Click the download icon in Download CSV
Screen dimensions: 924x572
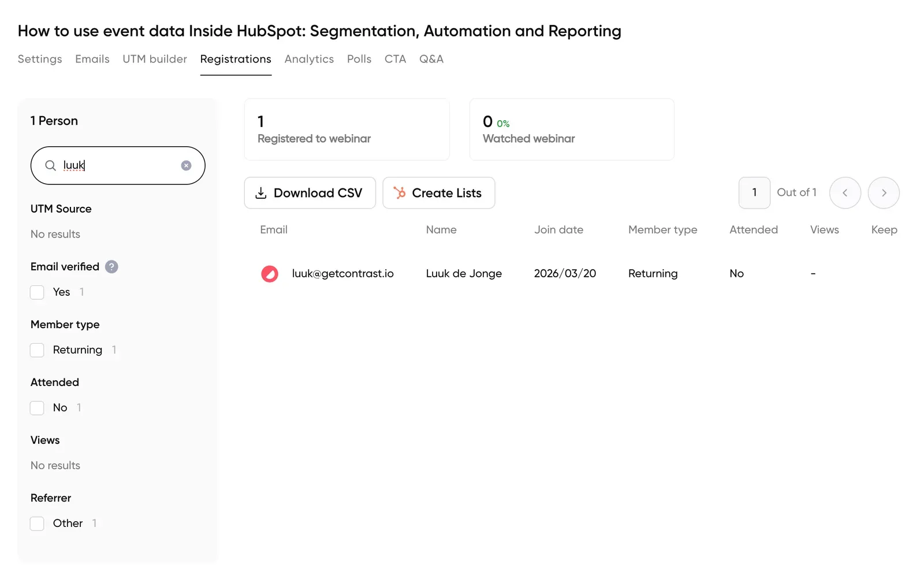[261, 193]
